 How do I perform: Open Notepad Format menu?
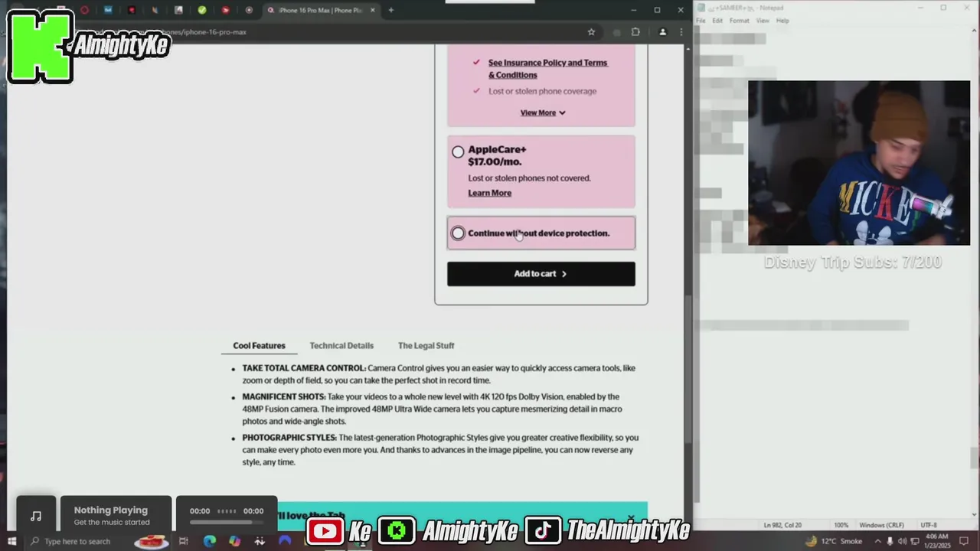pos(740,21)
